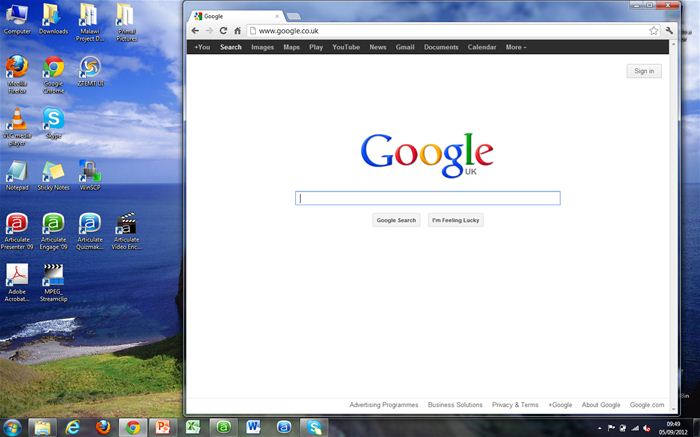Click Chrome's forward arrow button
Viewport: 700px width, 437px height.
(209, 31)
